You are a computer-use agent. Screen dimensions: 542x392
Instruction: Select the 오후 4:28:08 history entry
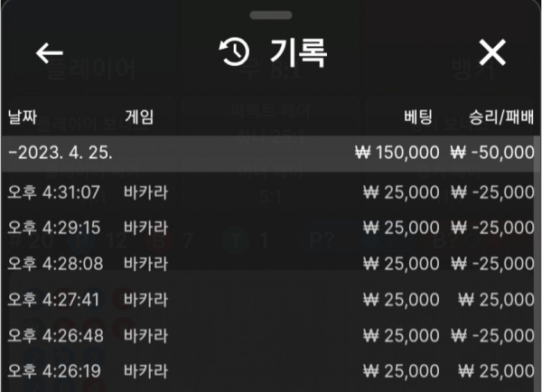(x=271, y=263)
